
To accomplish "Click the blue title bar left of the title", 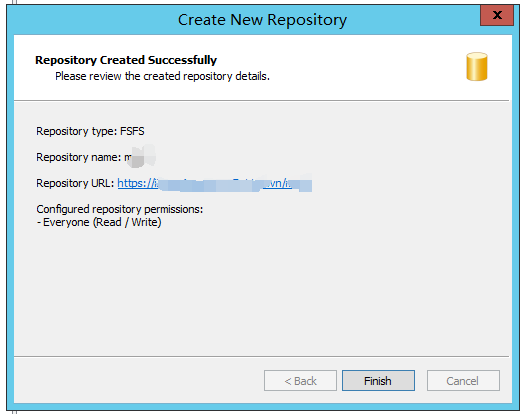I will pyautogui.click(x=94, y=19).
